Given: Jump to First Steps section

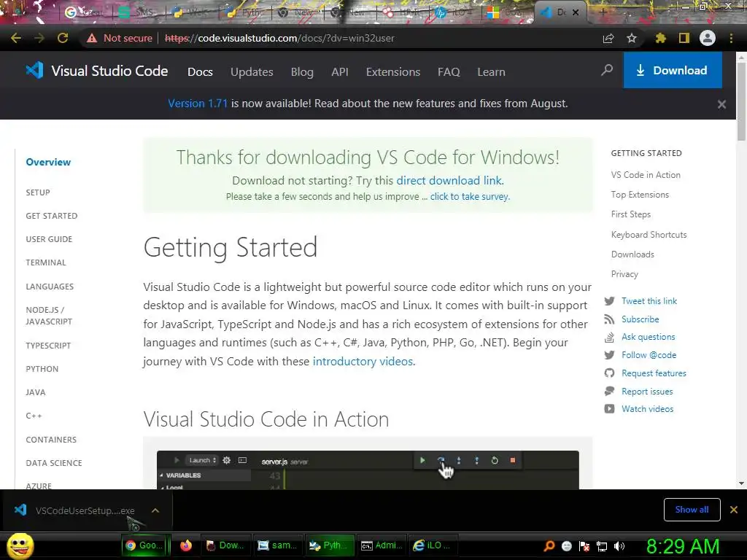Looking at the screenshot, I should (631, 214).
